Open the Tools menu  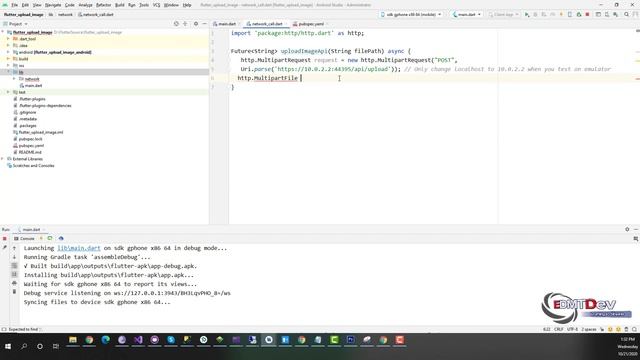point(144,5)
